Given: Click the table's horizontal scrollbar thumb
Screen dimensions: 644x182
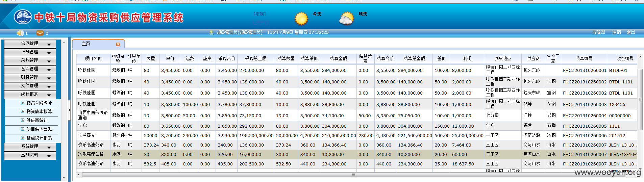Looking at the screenshot, I should point(353,175).
